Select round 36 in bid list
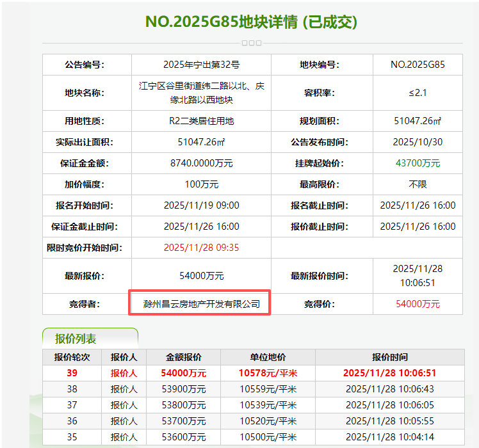This screenshot has height=448, width=479. (72, 421)
